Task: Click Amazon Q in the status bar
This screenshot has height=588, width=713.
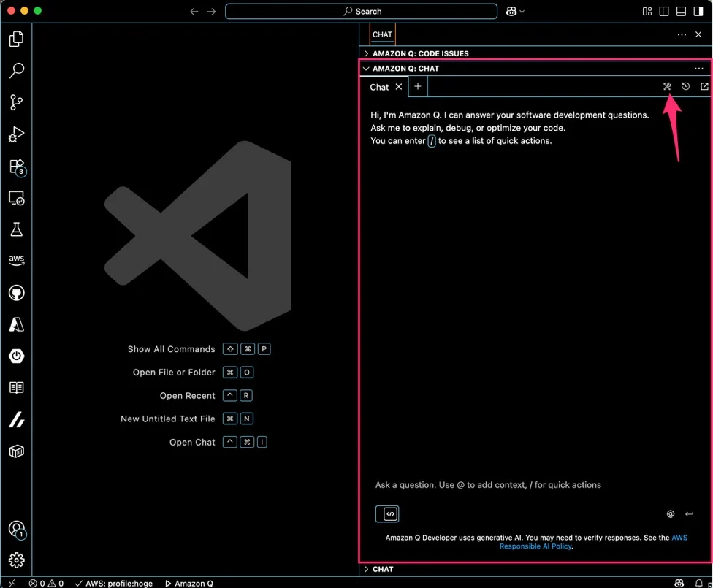Action: click(188, 583)
